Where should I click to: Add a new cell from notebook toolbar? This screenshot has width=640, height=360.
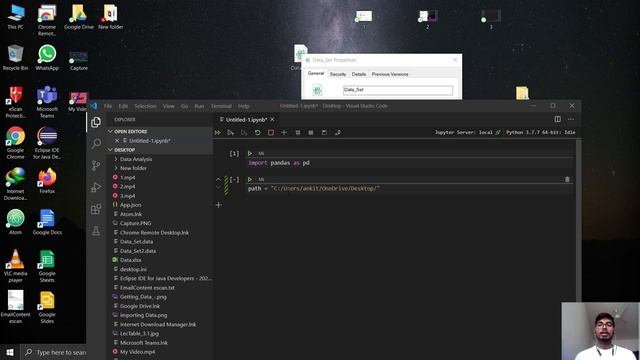click(x=284, y=133)
